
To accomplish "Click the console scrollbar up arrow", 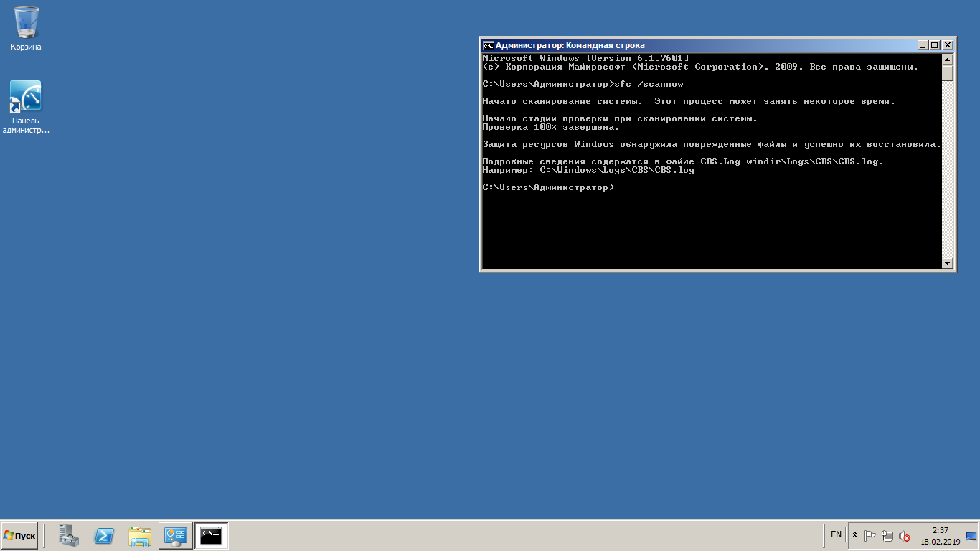I will (948, 60).
